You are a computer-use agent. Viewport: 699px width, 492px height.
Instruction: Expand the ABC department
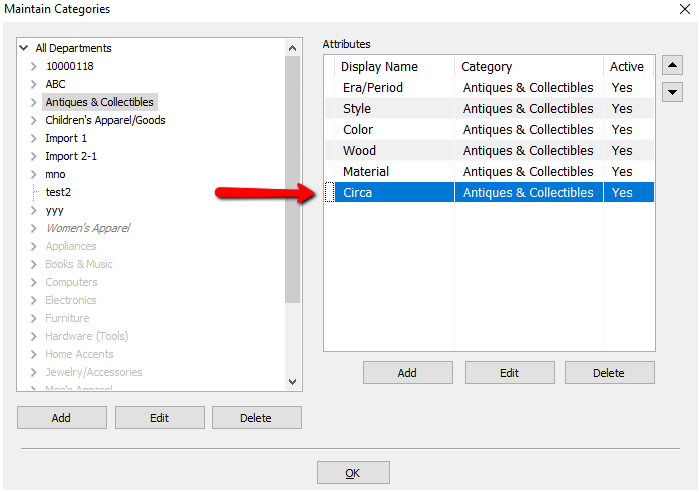[34, 84]
